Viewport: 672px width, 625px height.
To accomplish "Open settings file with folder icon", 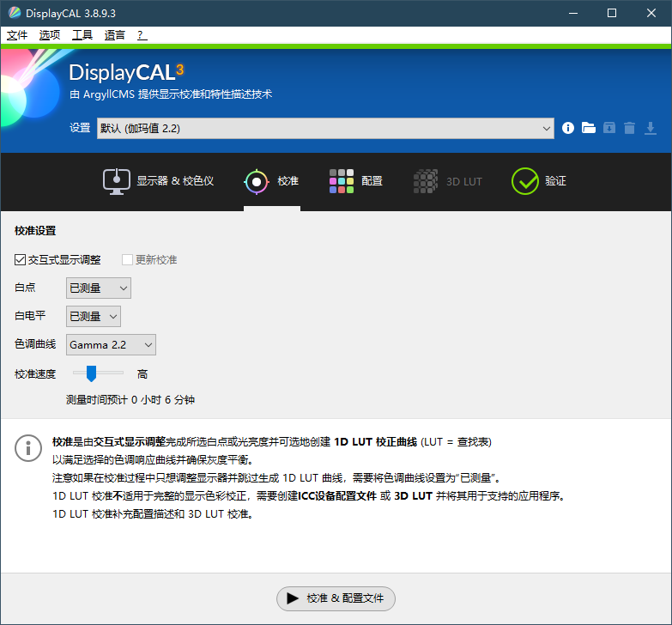I will click(589, 128).
